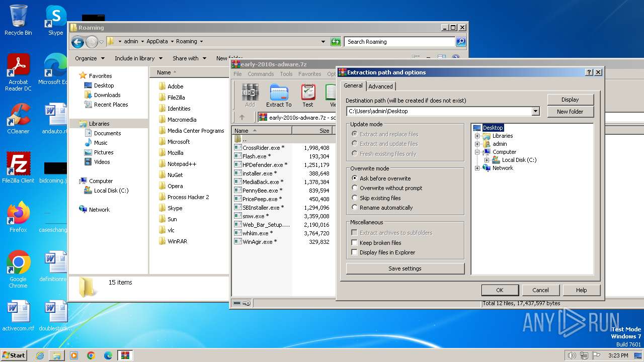The width and height of the screenshot is (644, 362).
Task: Open Organize dropdown in Explorer
Action: [90, 58]
